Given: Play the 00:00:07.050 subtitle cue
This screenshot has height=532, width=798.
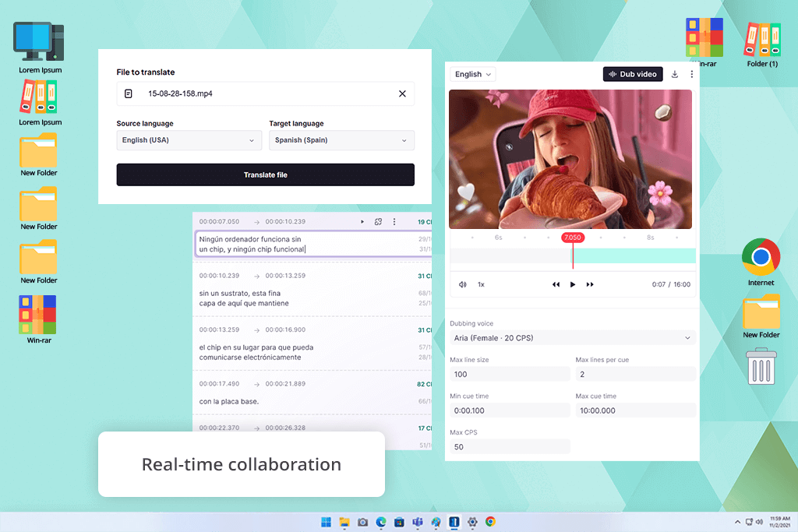Looking at the screenshot, I should (362, 222).
